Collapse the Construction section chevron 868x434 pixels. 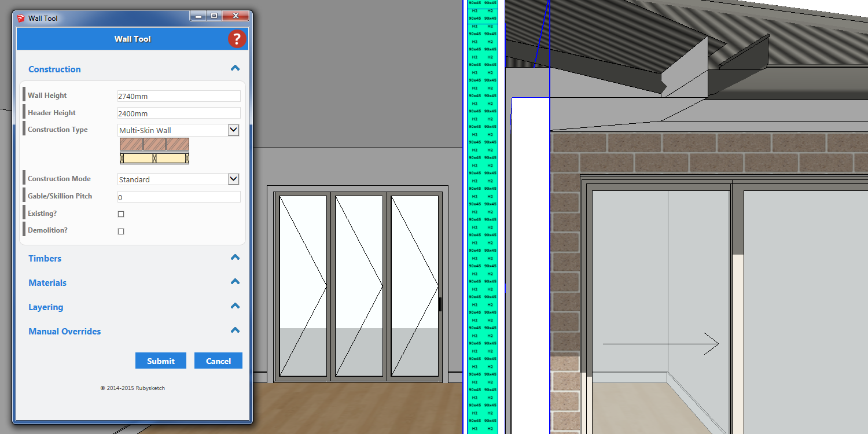[235, 68]
